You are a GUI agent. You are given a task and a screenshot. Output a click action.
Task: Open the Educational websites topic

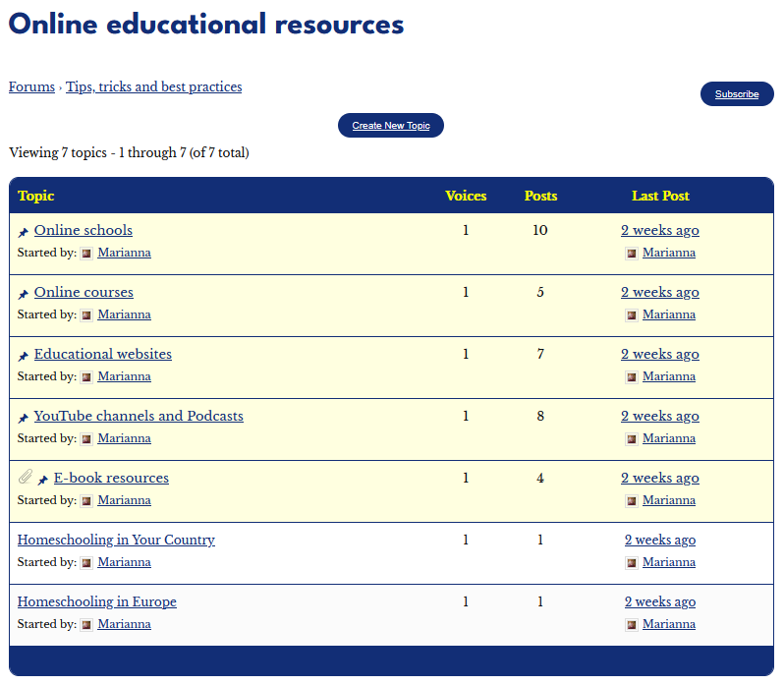[102, 355]
